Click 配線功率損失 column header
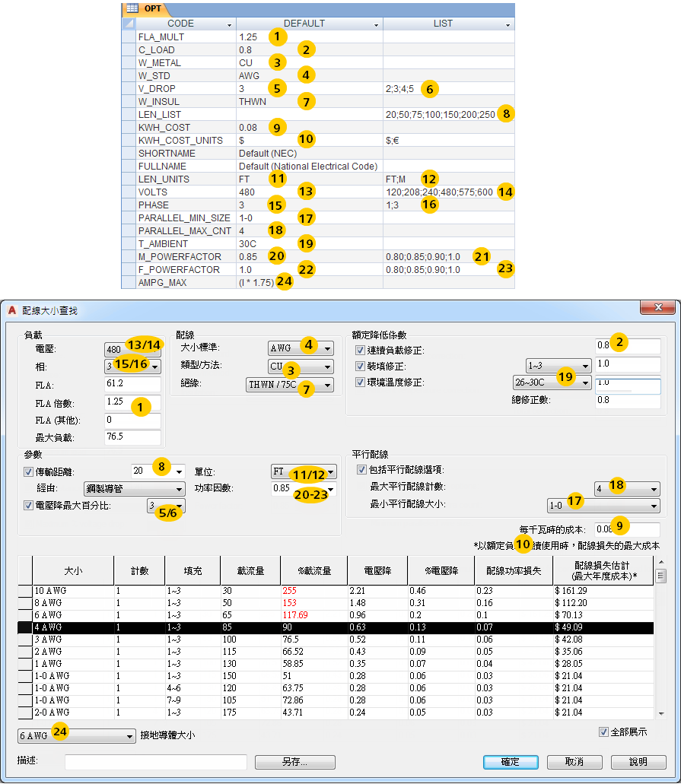Screen dimensions: 681x784 coord(514,570)
